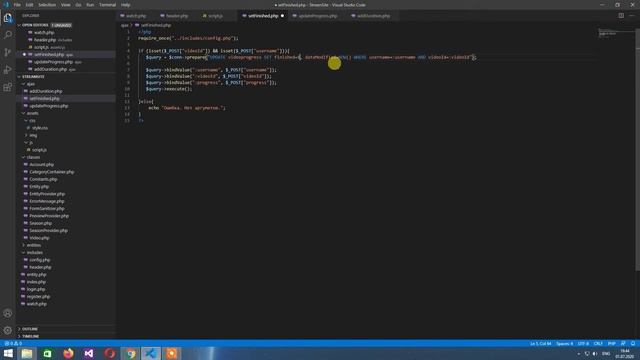This screenshot has width=640, height=360.
Task: Open style.css in the file tree
Action: pyautogui.click(x=39, y=128)
